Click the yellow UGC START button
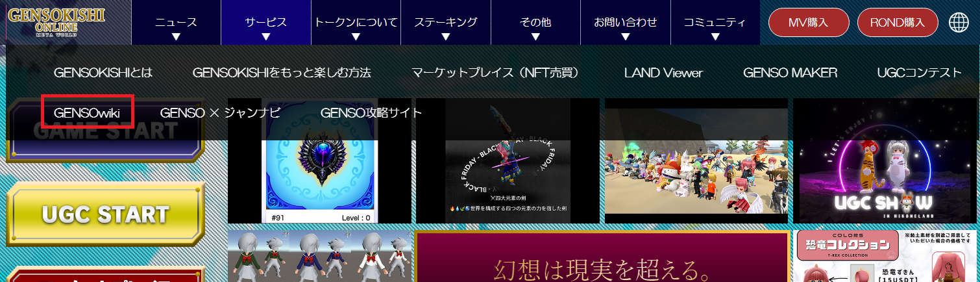 click(105, 214)
